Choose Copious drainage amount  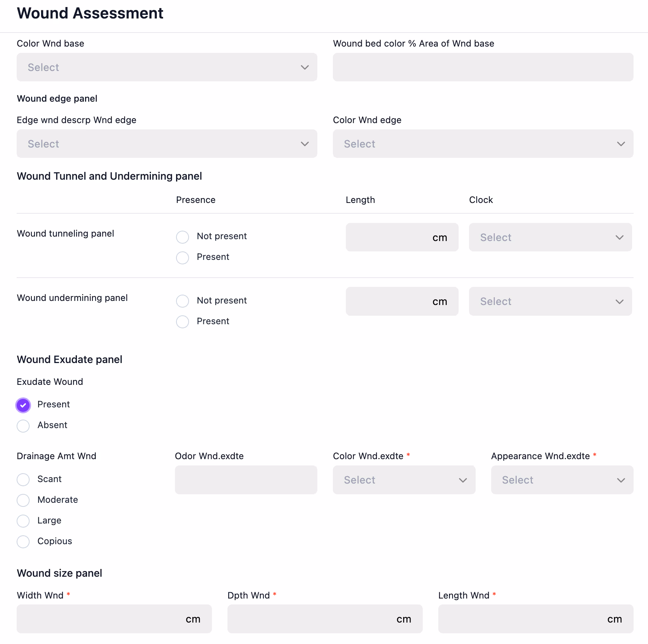[x=23, y=542]
